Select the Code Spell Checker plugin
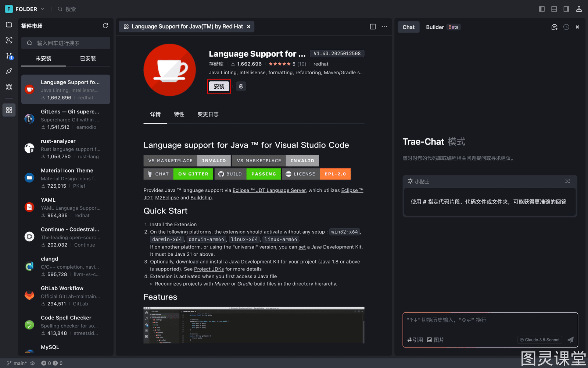 (66, 325)
